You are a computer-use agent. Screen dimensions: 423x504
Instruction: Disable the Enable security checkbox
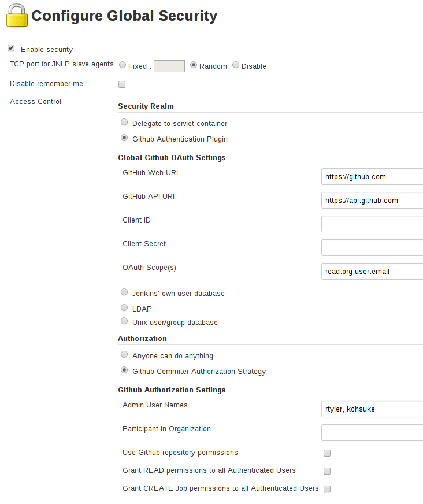pyautogui.click(x=10, y=48)
